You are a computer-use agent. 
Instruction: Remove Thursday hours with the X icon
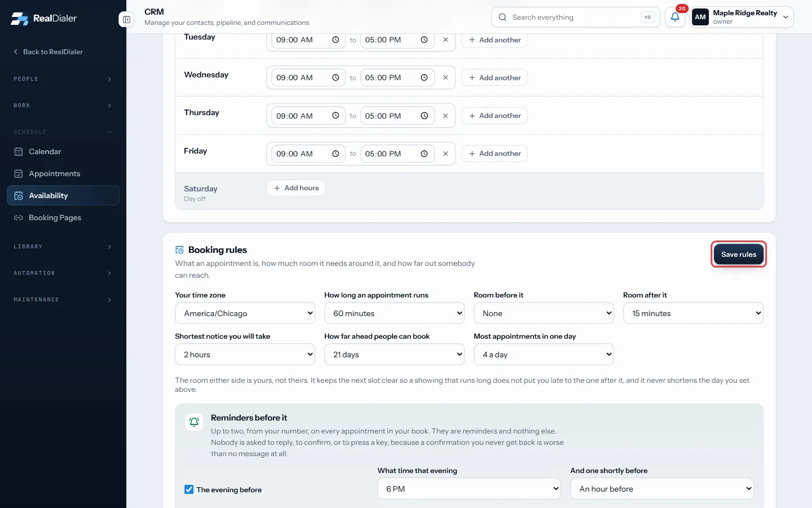point(445,116)
